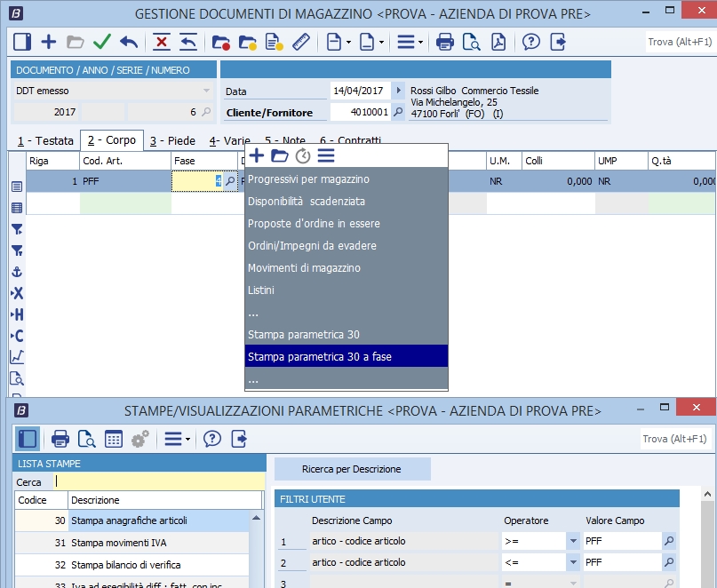This screenshot has height=588, width=717.
Task: Expand operator dropdown for filter row 2
Action: tap(571, 562)
